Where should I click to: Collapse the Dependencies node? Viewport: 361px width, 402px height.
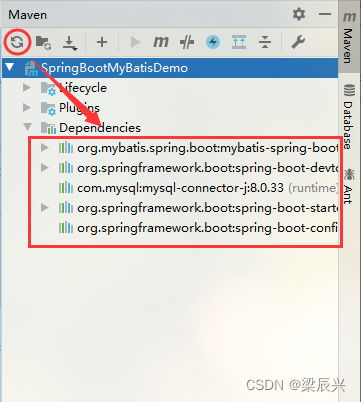28,127
